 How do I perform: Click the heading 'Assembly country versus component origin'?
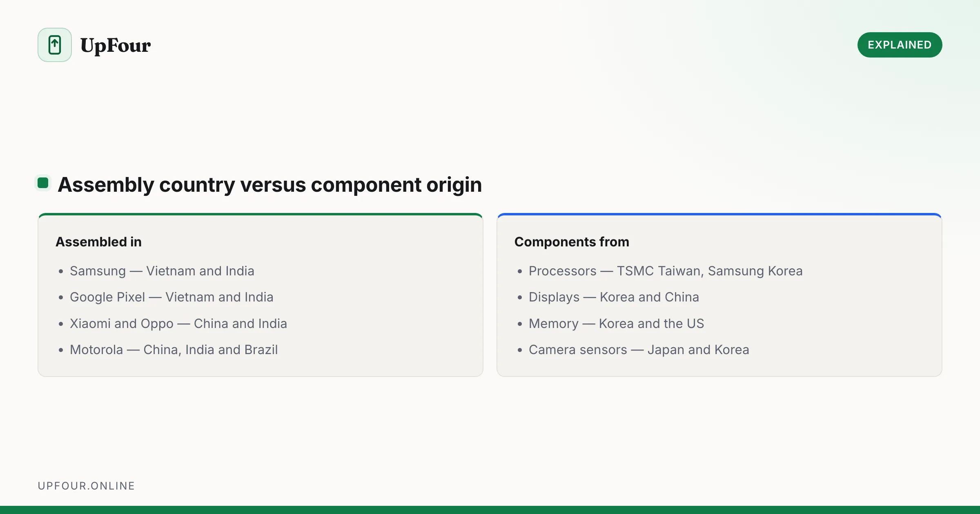coord(269,184)
